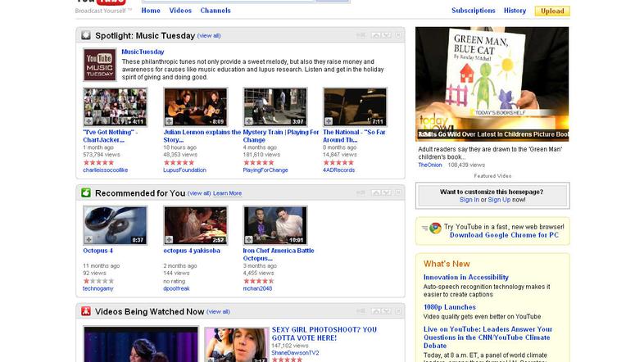This screenshot has width=644, height=362.
Task: Click plus icon on Mystery Train thumbnail
Action: pyautogui.click(x=249, y=121)
